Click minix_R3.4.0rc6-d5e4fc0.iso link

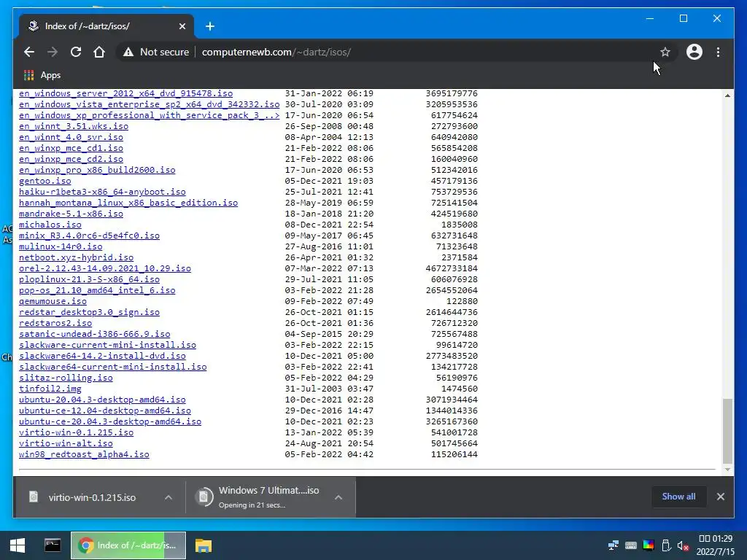click(x=89, y=236)
